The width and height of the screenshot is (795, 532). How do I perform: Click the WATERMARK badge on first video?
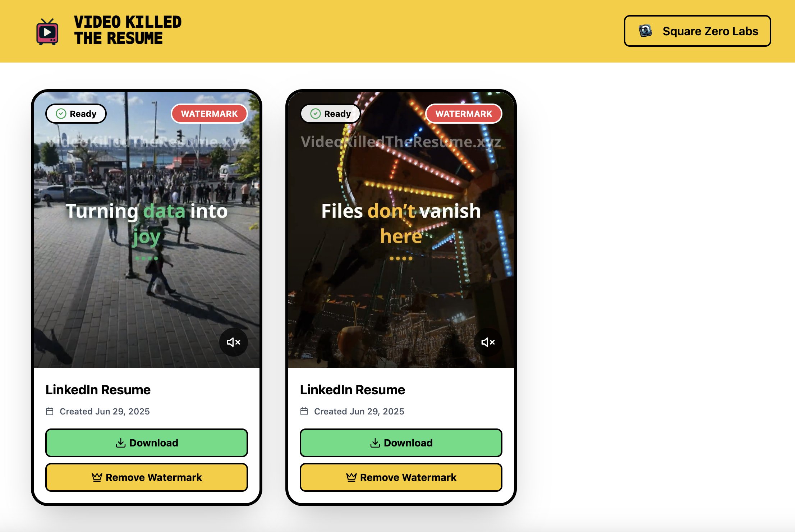[x=209, y=114]
